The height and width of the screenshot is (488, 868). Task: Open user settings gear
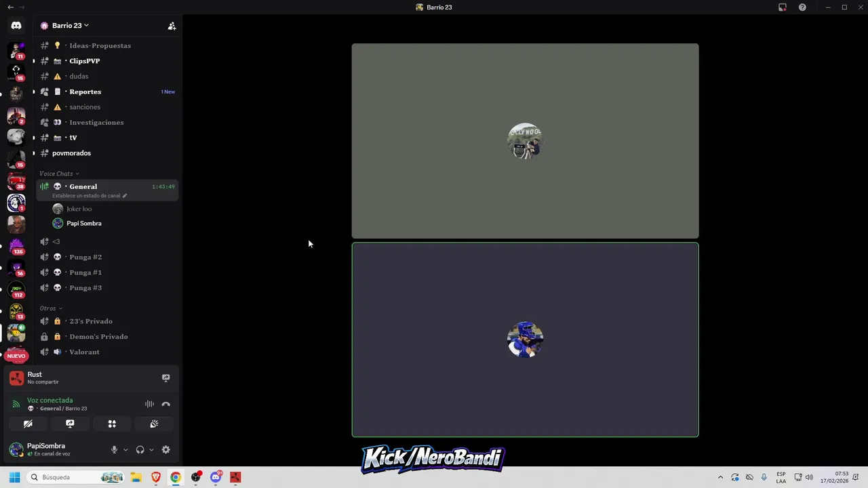click(x=165, y=449)
